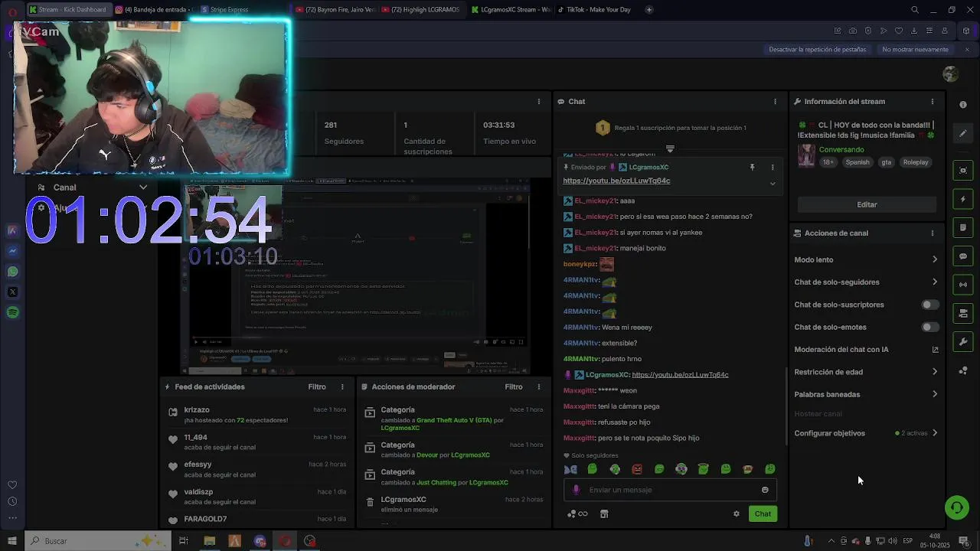This screenshot has height=551, width=980.
Task: Open the user profile avatar
Action: coord(951,73)
